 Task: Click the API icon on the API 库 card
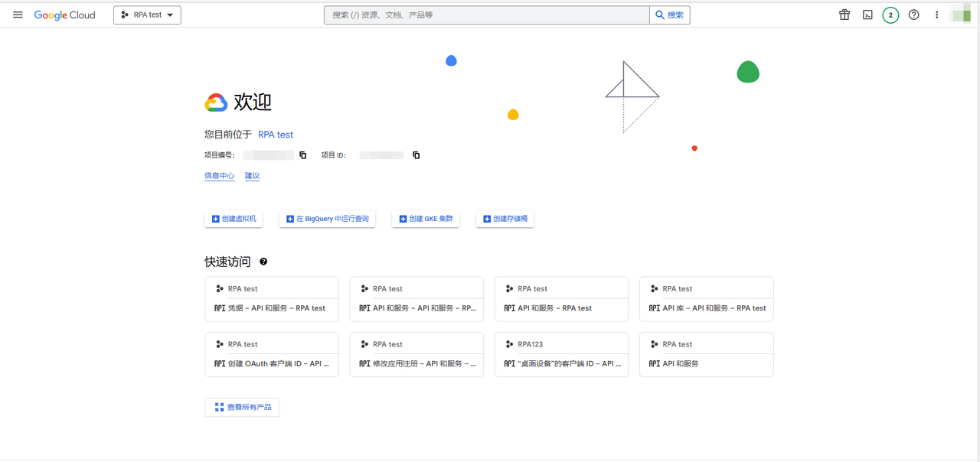coord(654,308)
